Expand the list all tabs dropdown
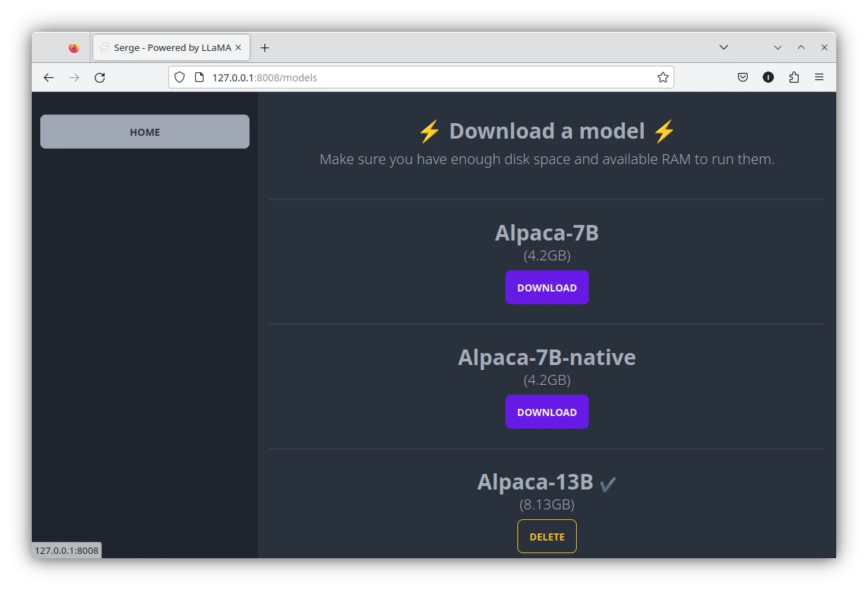 (724, 47)
